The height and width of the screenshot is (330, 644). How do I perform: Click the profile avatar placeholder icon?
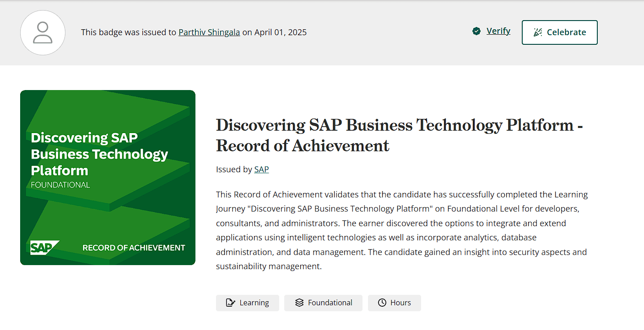[43, 32]
